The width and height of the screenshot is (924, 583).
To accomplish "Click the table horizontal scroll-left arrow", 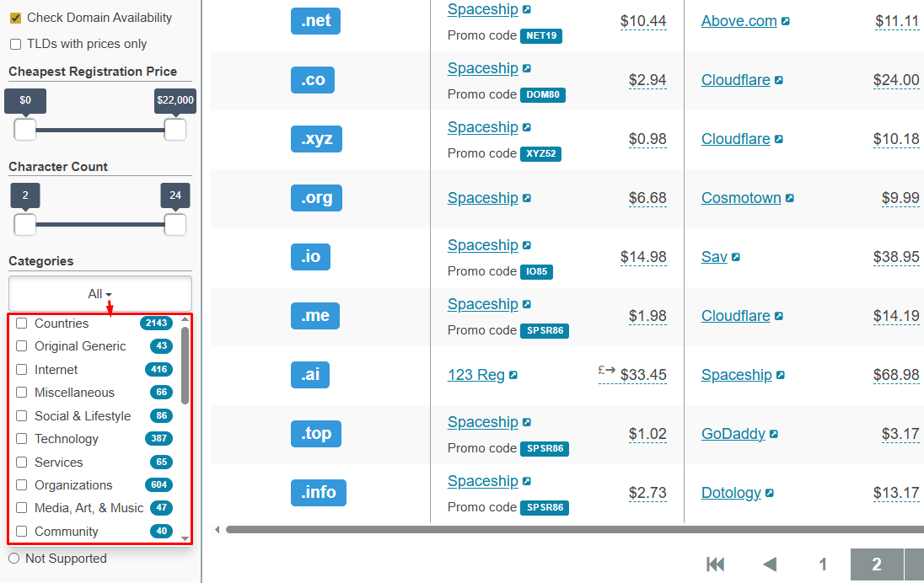I will [218, 529].
